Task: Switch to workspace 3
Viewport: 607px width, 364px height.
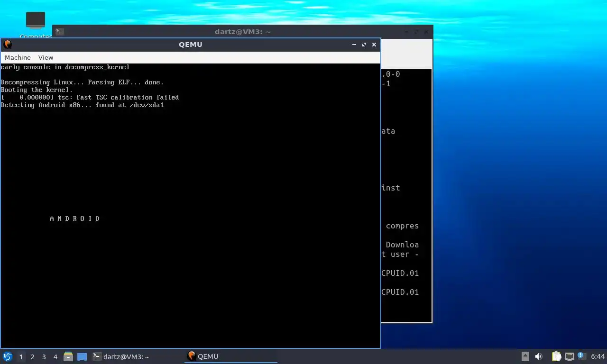Action: click(x=44, y=357)
